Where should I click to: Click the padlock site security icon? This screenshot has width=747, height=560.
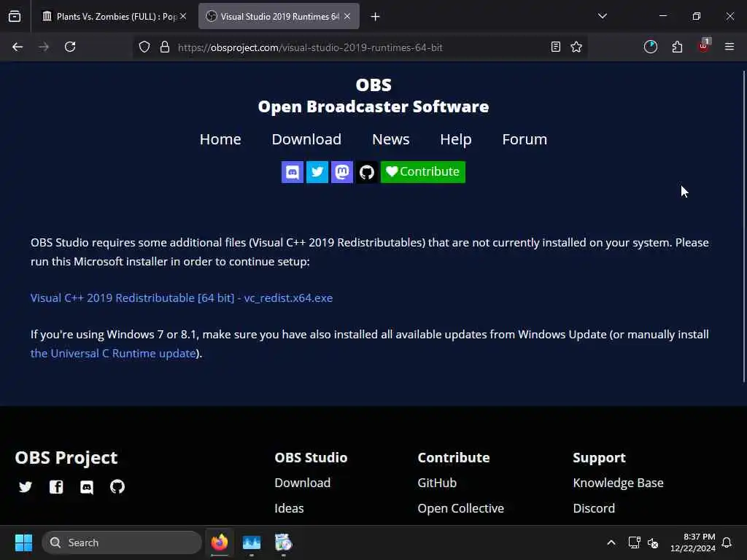point(165,47)
